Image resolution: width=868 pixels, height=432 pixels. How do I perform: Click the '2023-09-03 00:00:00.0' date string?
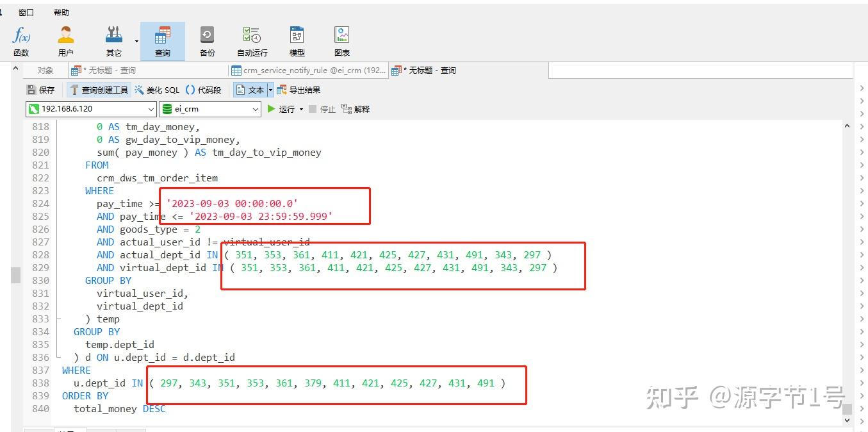pos(232,203)
